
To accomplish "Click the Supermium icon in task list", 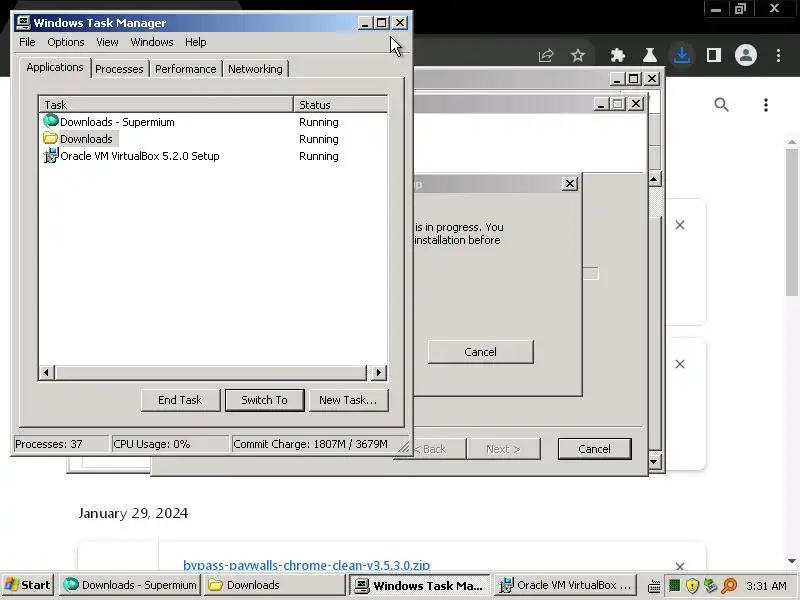I will (51, 121).
